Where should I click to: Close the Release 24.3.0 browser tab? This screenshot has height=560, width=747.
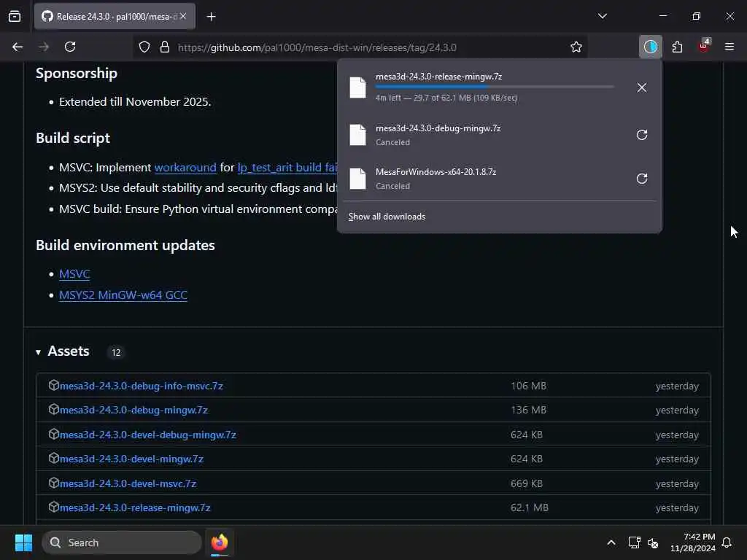pyautogui.click(x=183, y=16)
